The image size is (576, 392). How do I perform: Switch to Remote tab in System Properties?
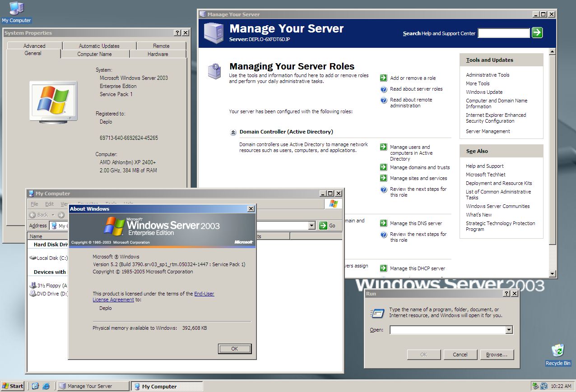pos(161,46)
